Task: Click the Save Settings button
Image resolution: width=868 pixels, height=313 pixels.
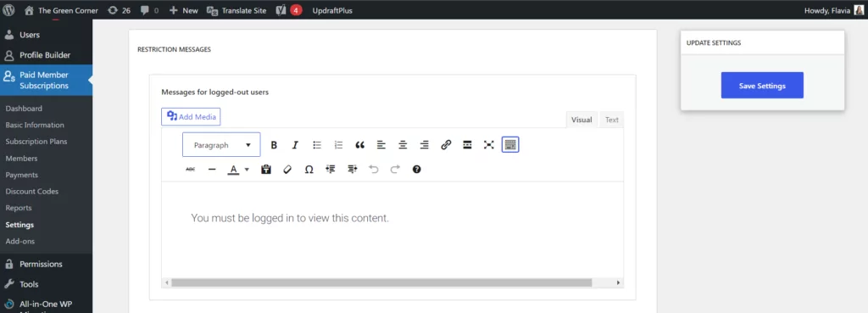Action: (762, 86)
